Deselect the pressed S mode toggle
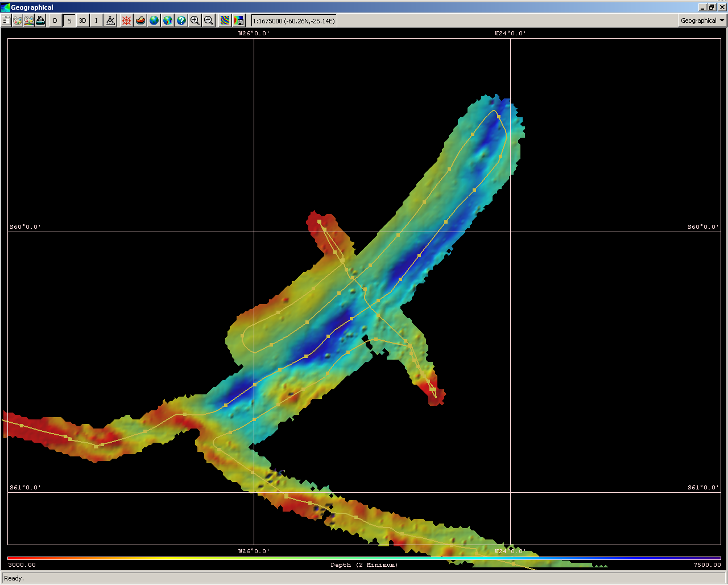The image size is (728, 585). pos(69,20)
